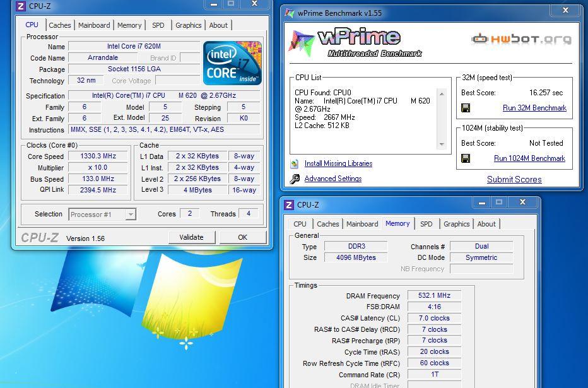Minimize the CPU-Z Memory window
Screen dimensions: 588x388
tap(482, 203)
